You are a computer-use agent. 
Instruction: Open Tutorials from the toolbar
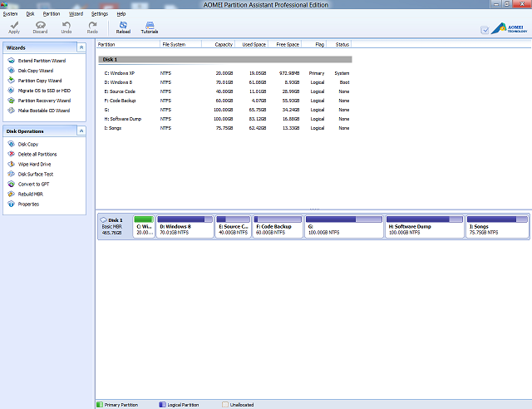click(150, 25)
